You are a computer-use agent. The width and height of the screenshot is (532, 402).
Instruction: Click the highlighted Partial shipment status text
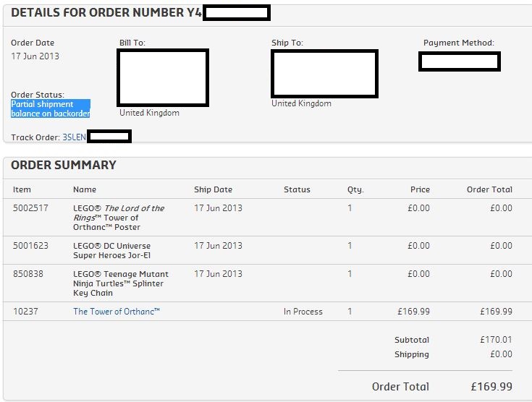(x=50, y=109)
